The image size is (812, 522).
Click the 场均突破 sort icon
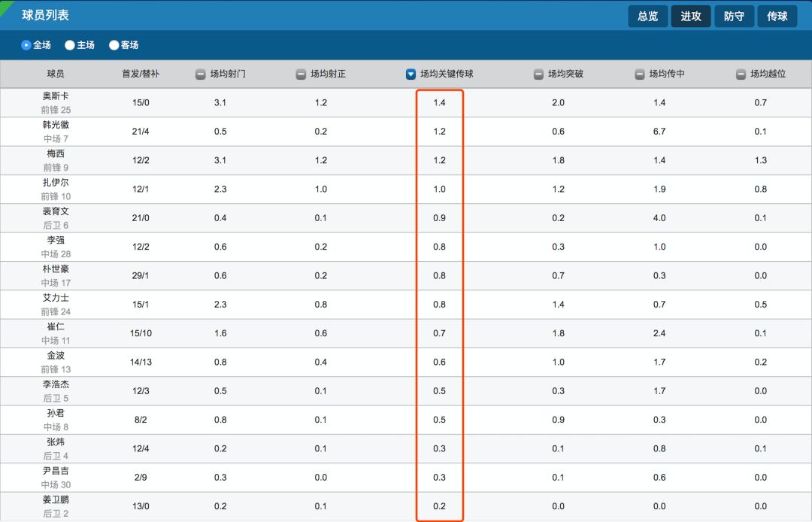538,74
